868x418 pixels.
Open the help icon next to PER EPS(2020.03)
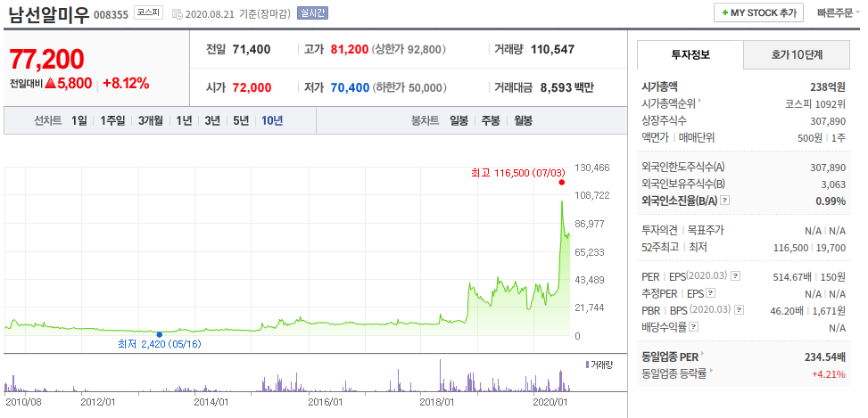point(736,276)
